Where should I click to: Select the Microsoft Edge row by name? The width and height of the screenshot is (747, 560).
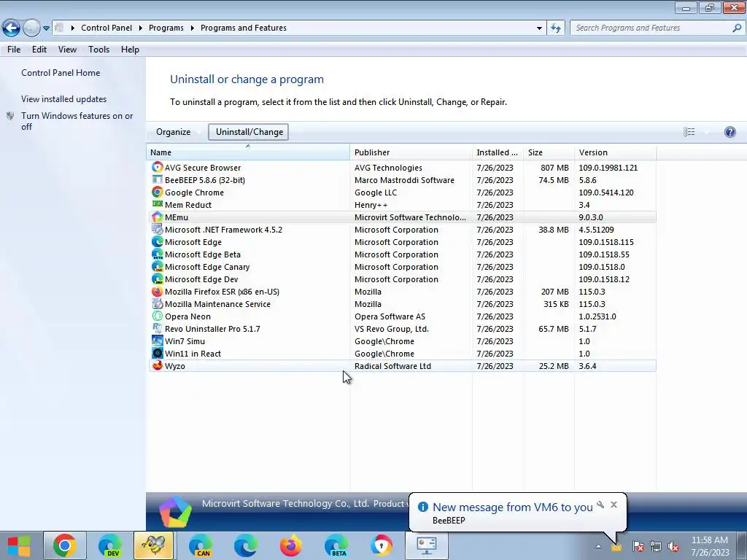(x=193, y=242)
